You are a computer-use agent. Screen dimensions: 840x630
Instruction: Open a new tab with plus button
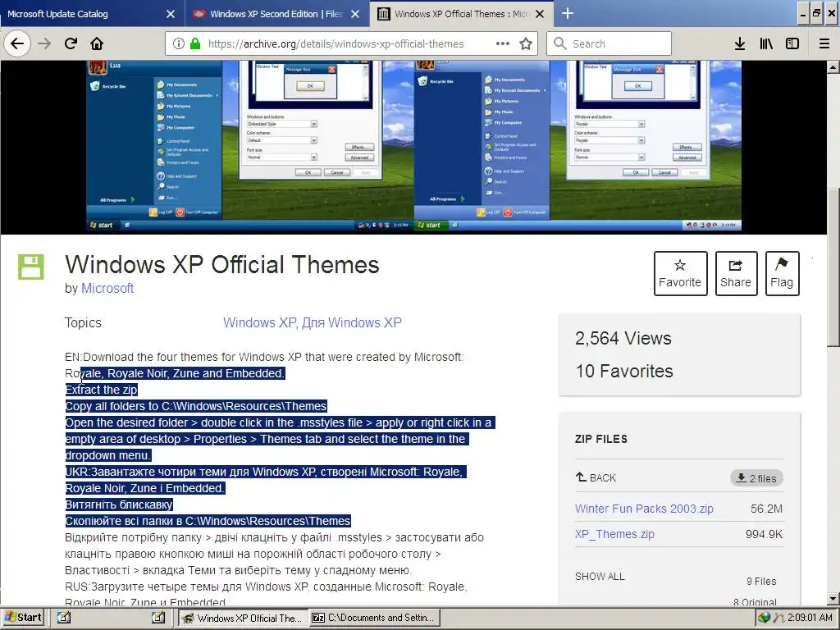tap(568, 13)
